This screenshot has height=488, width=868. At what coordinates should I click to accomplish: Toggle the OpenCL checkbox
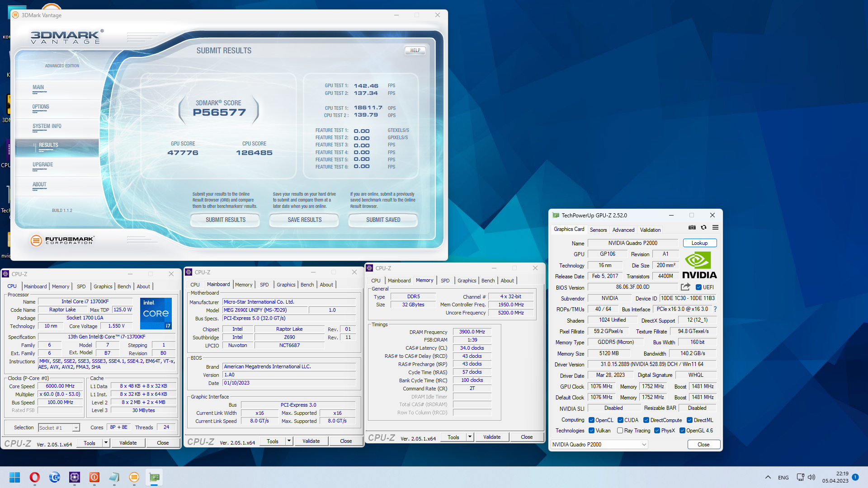(591, 420)
